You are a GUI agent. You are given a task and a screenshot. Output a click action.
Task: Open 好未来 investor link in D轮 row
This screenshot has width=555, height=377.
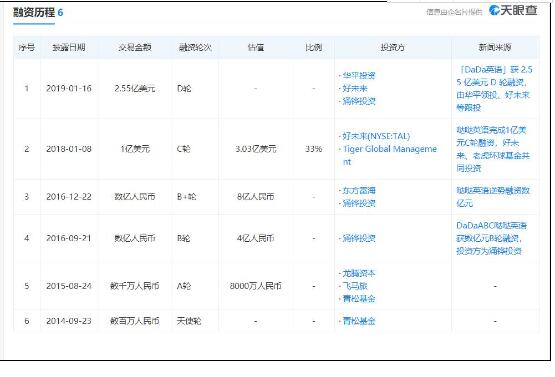(x=355, y=88)
